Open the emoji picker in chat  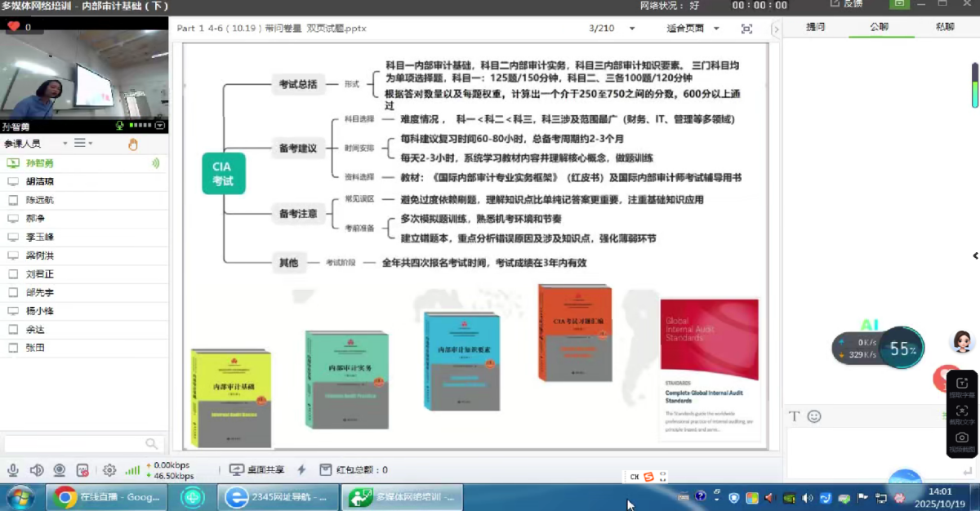(x=814, y=416)
